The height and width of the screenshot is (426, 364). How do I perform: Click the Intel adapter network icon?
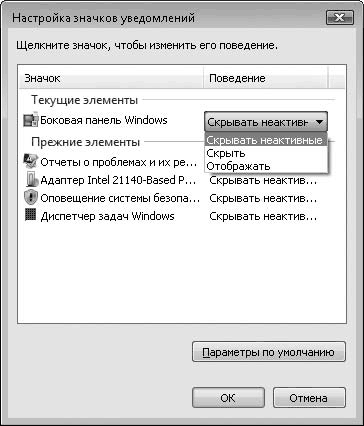32,180
